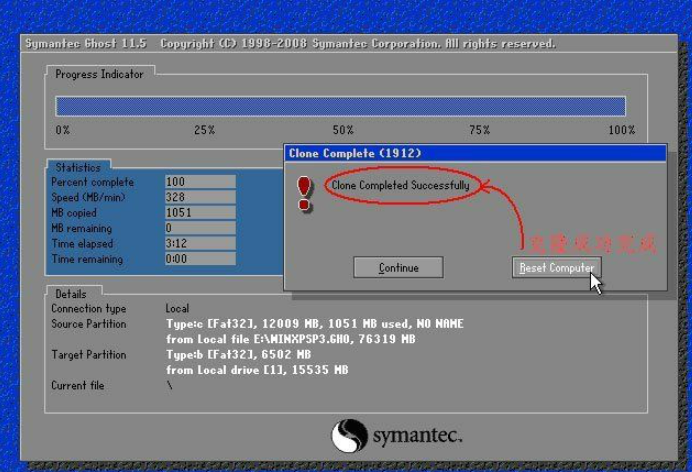Click the MB remaining value 0
Screen dimensions: 692x472
pos(200,228)
